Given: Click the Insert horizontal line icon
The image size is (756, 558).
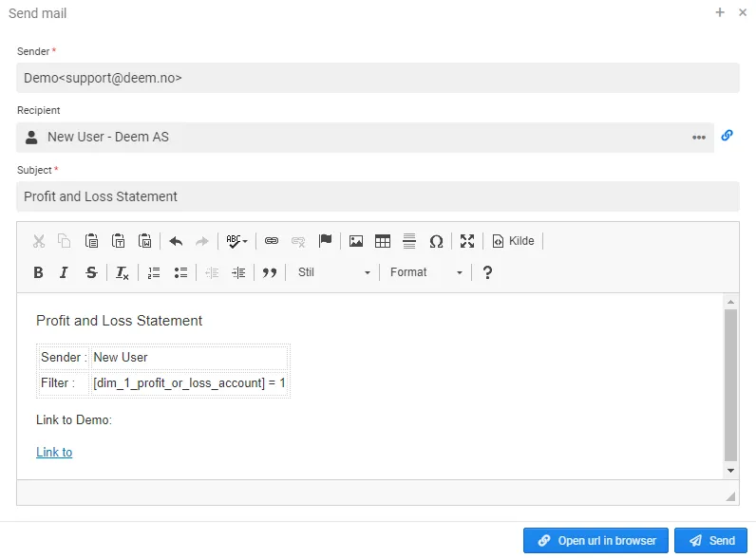Looking at the screenshot, I should (409, 241).
